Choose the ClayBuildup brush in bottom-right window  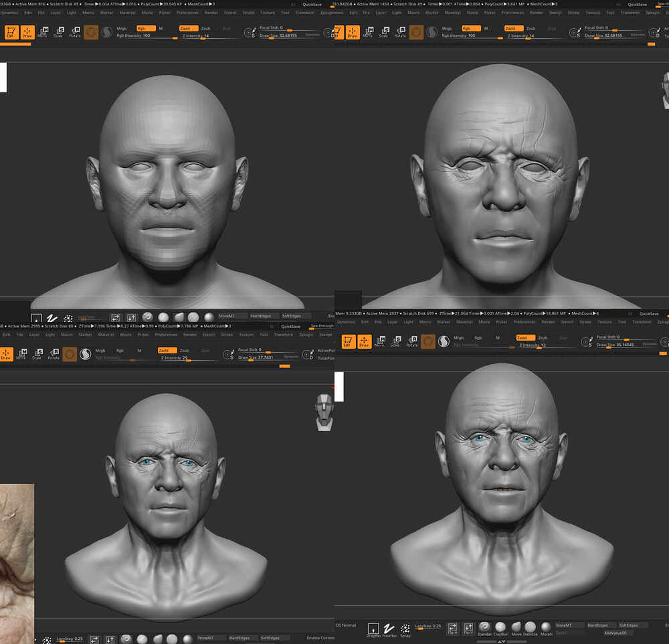click(x=500, y=627)
